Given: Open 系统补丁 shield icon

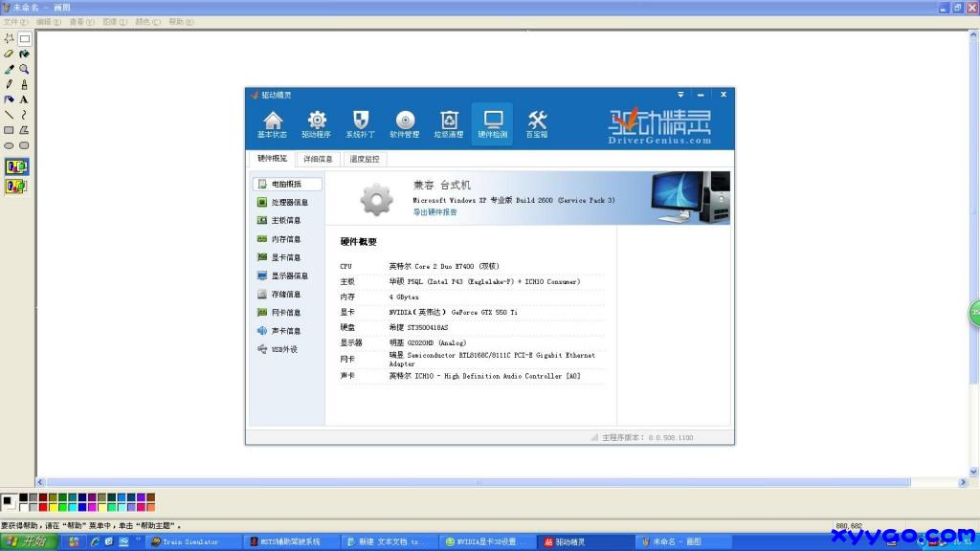Looking at the screenshot, I should point(361,124).
